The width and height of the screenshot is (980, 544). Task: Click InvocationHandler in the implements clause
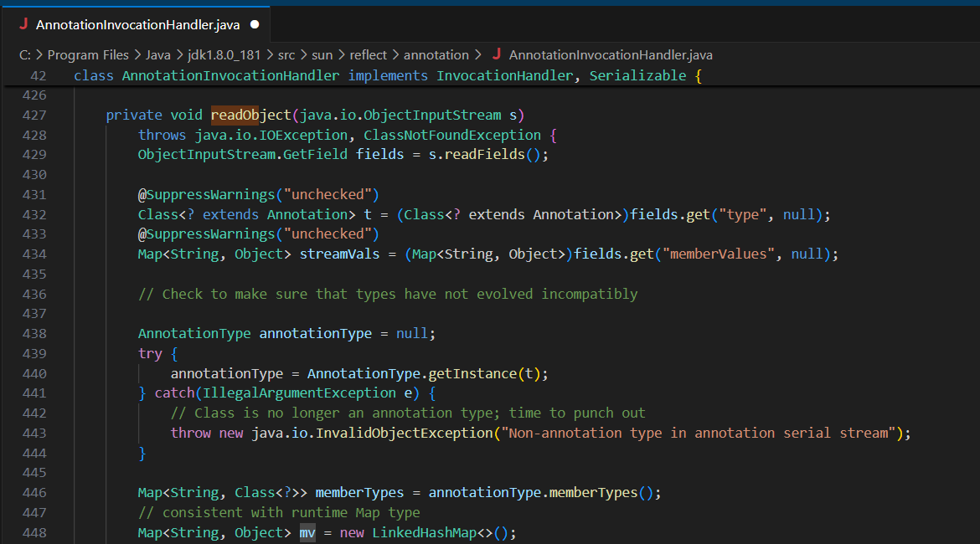click(x=504, y=75)
